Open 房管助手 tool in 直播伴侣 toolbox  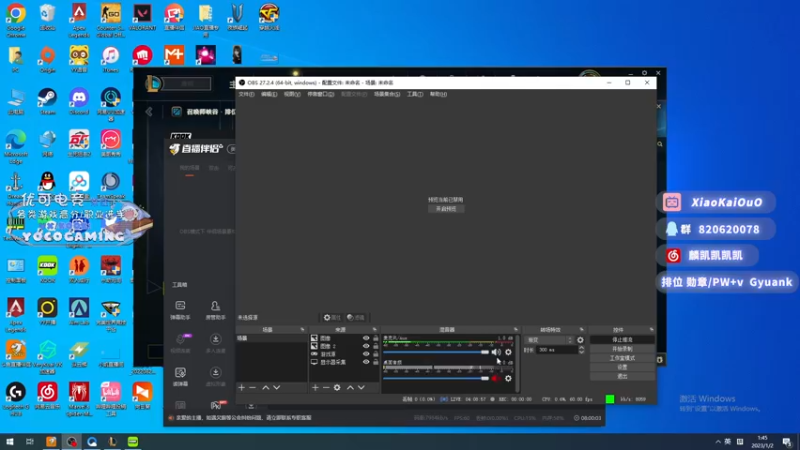215,310
